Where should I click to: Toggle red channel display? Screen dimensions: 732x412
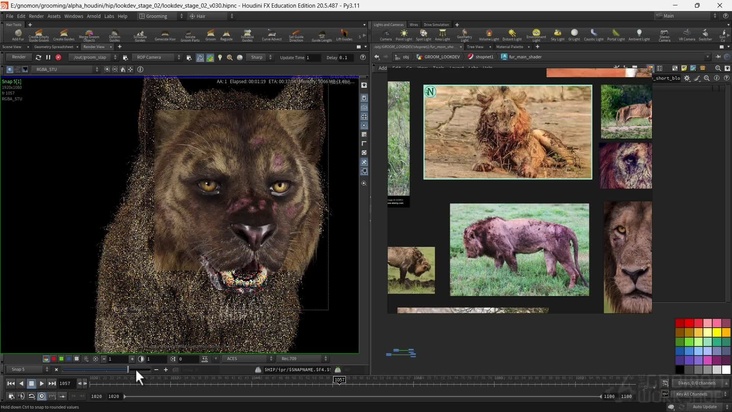tap(54, 359)
